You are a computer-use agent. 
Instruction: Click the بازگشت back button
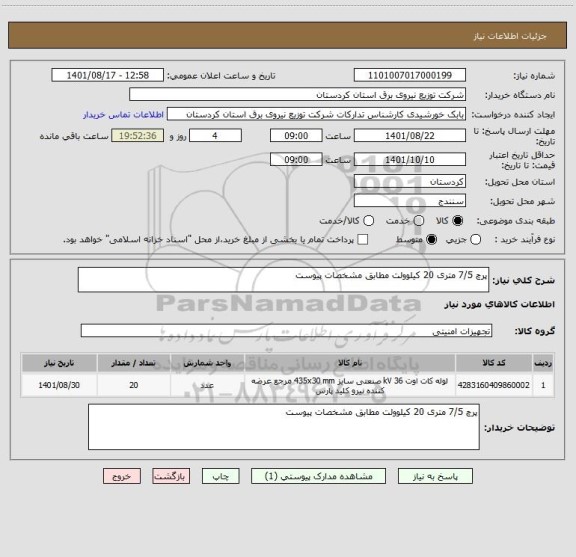[171, 476]
